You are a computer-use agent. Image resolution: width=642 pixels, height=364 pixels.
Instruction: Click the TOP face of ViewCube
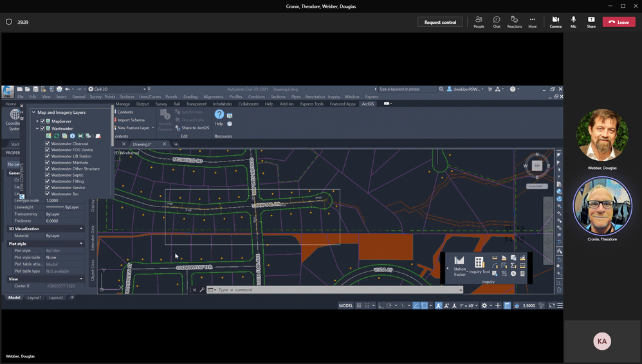click(537, 166)
